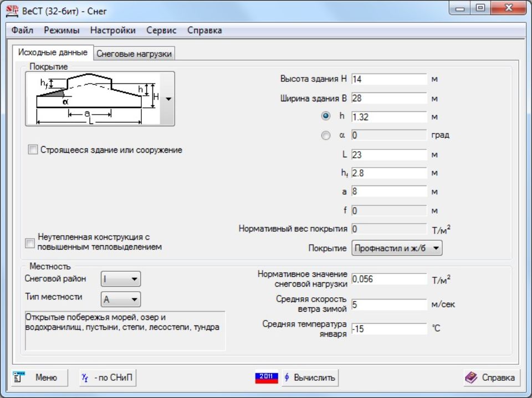The image size is (532, 398).
Task: Open the Настройки menu
Action: [112, 30]
